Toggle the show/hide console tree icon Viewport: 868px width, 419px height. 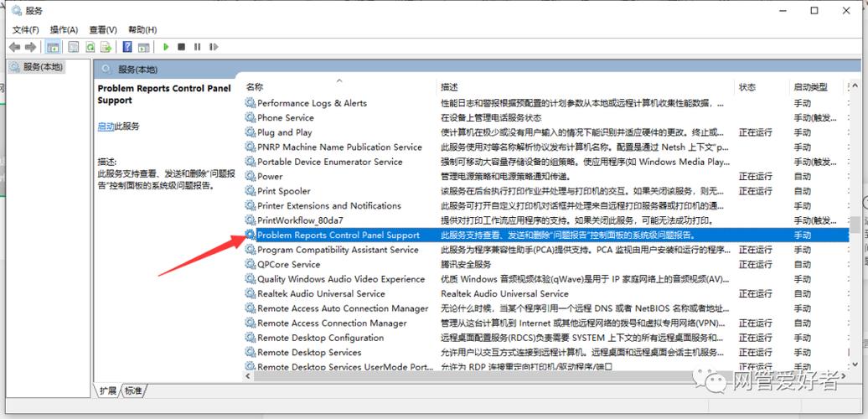click(53, 47)
